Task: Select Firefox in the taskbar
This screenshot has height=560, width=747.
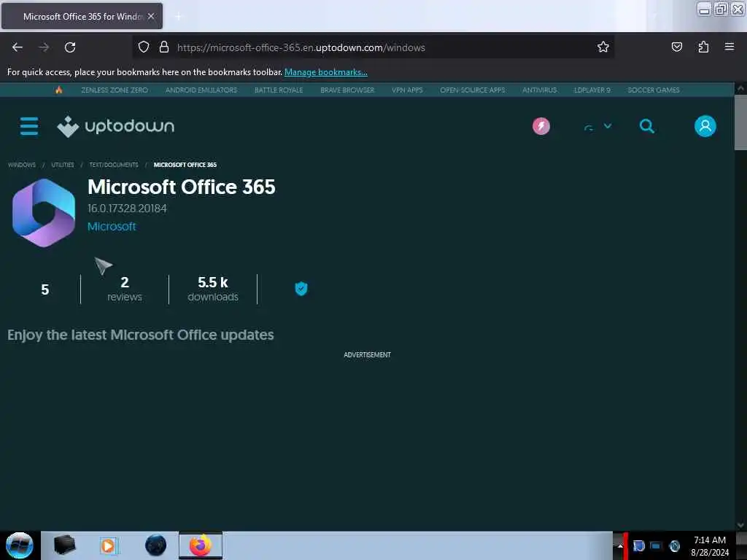Action: [201, 545]
